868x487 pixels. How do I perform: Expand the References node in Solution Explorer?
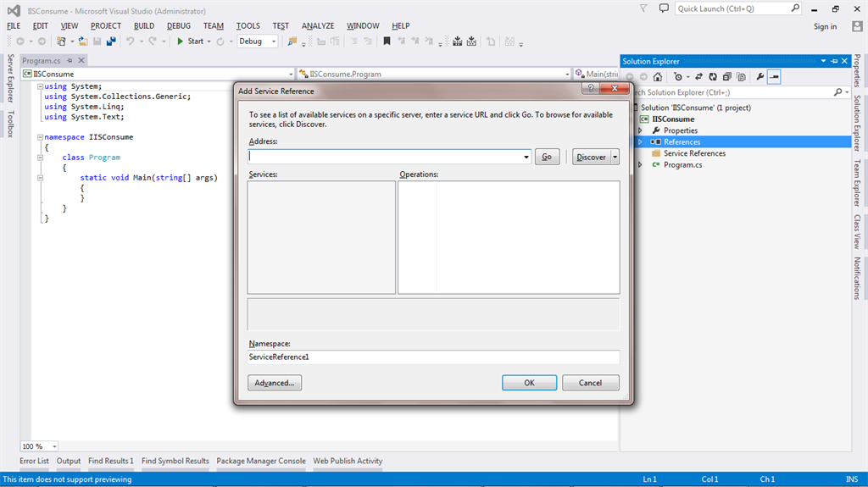pyautogui.click(x=641, y=142)
